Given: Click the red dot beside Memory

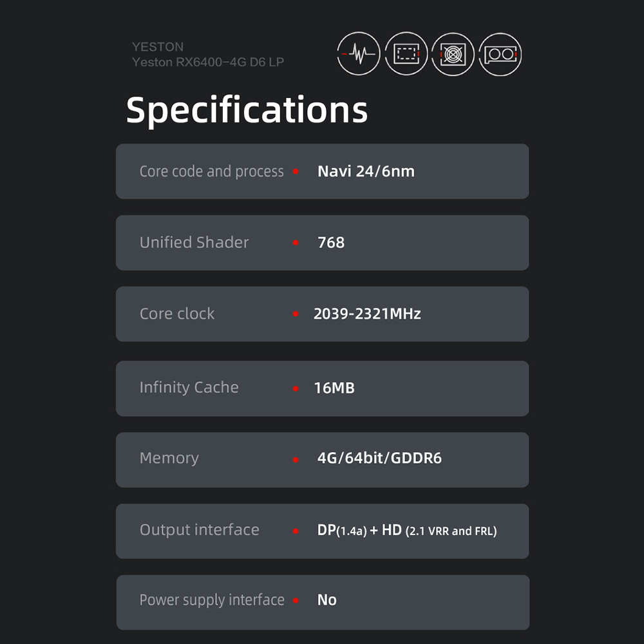Looking at the screenshot, I should pos(296,460).
